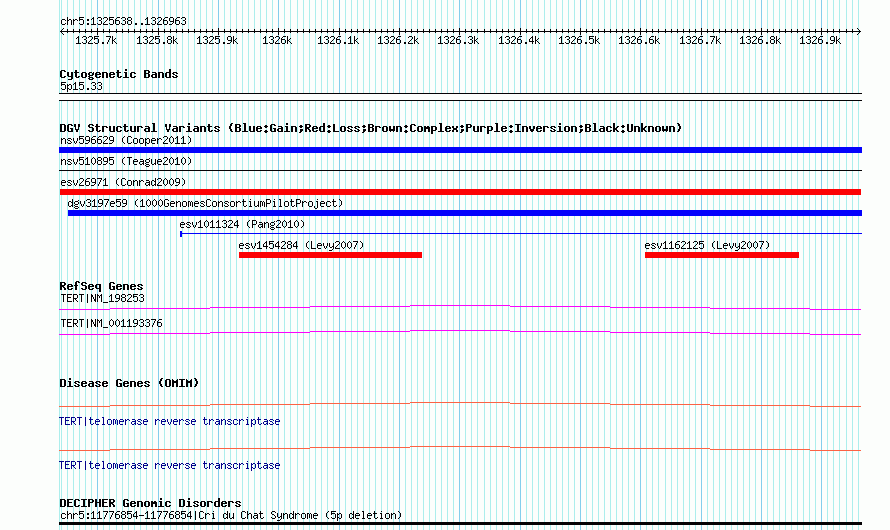Click the nsv510895 (Teague2010) label
890x530 pixels.
[x=126, y=161]
